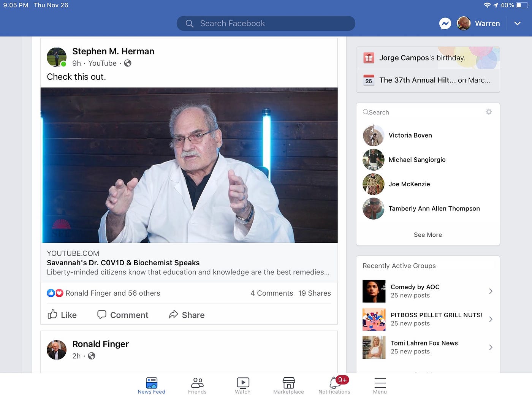Like Stephen M. Herman's post
This screenshot has height=399, width=532.
coord(62,315)
